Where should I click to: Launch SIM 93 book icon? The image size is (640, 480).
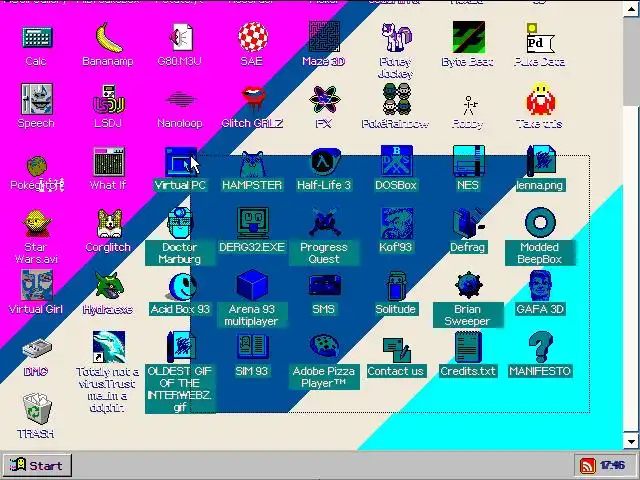point(252,347)
